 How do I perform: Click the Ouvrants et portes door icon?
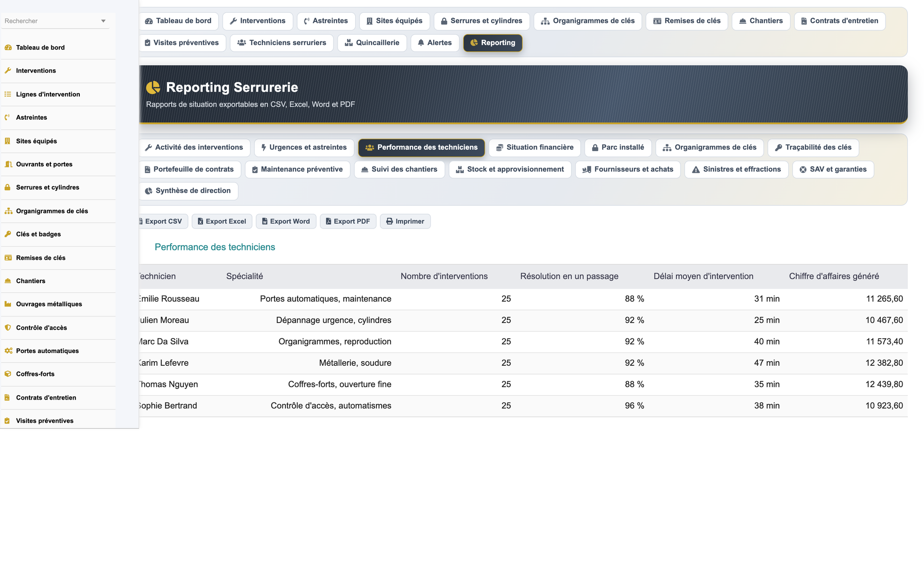tap(8, 164)
